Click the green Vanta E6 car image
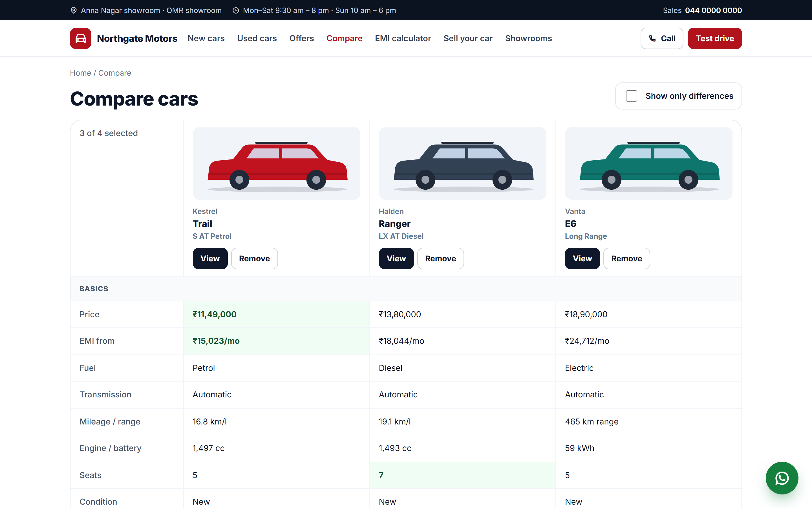The width and height of the screenshot is (812, 508). point(648,163)
